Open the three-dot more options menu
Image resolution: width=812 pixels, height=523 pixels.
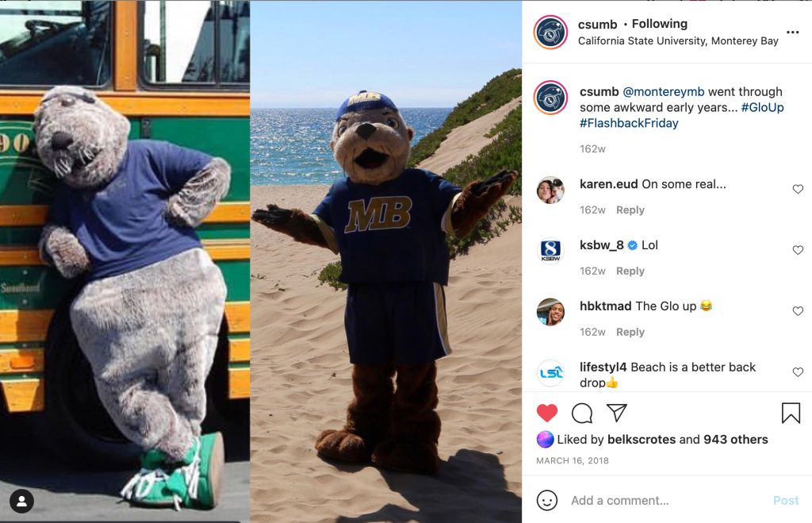[792, 33]
